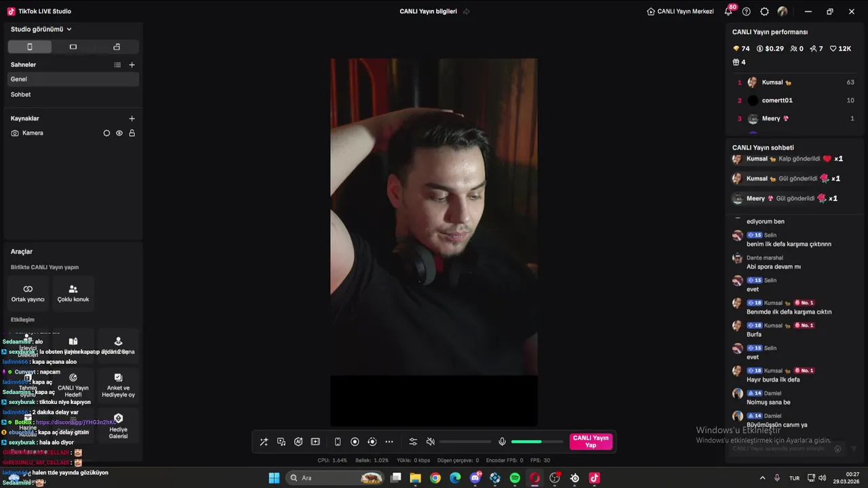Open the media and music tool icon

[281, 442]
